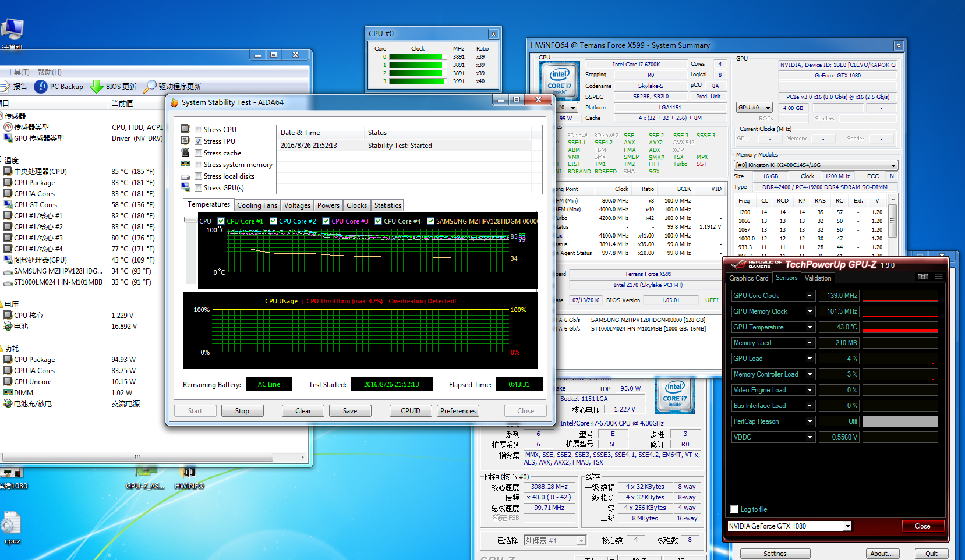The width and height of the screenshot is (965, 560).
Task: Click the ROG logo in GPU-Z title
Action: 739,264
